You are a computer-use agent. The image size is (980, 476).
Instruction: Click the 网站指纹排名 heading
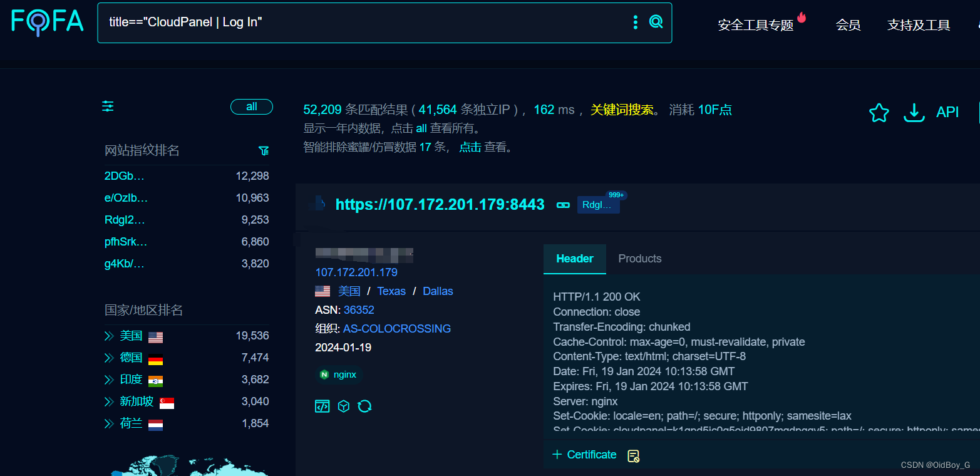(x=142, y=150)
